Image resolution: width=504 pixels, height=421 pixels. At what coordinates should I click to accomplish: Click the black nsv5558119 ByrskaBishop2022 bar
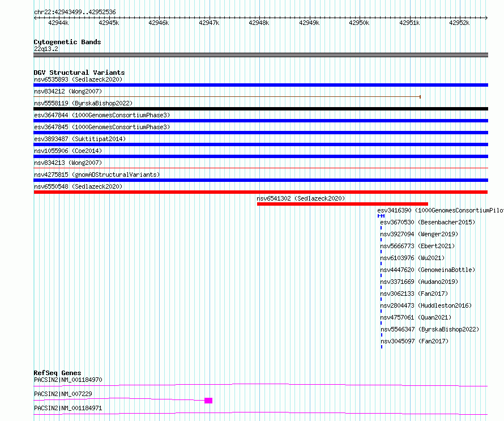click(x=260, y=109)
